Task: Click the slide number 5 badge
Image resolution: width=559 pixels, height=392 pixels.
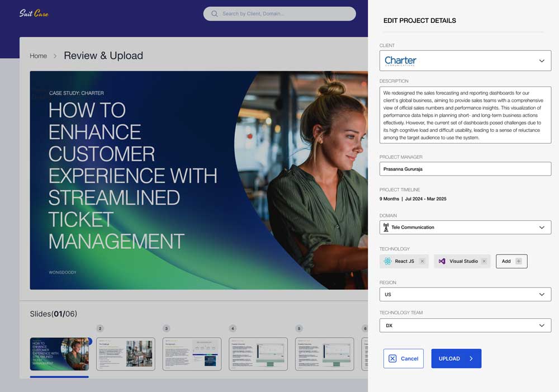Action: coord(299,328)
